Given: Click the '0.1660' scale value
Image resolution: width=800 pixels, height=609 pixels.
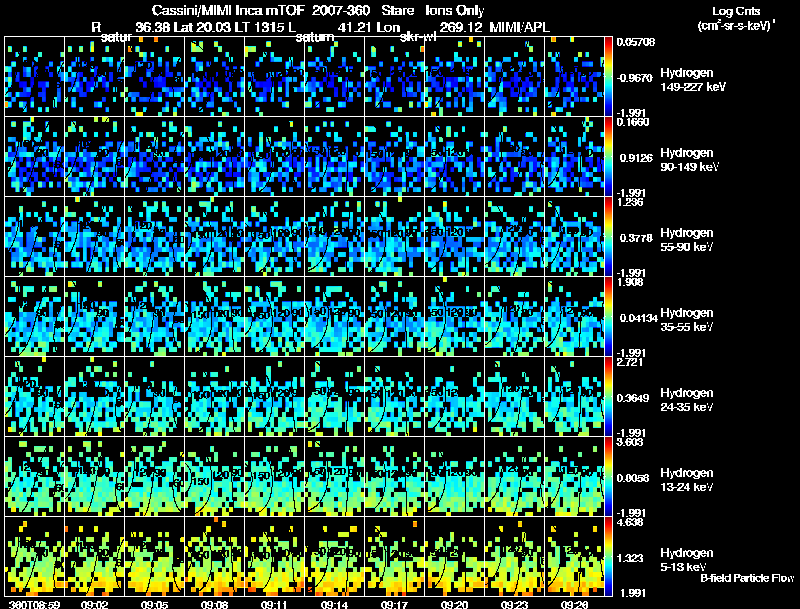Looking at the screenshot, I should pyautogui.click(x=633, y=122).
